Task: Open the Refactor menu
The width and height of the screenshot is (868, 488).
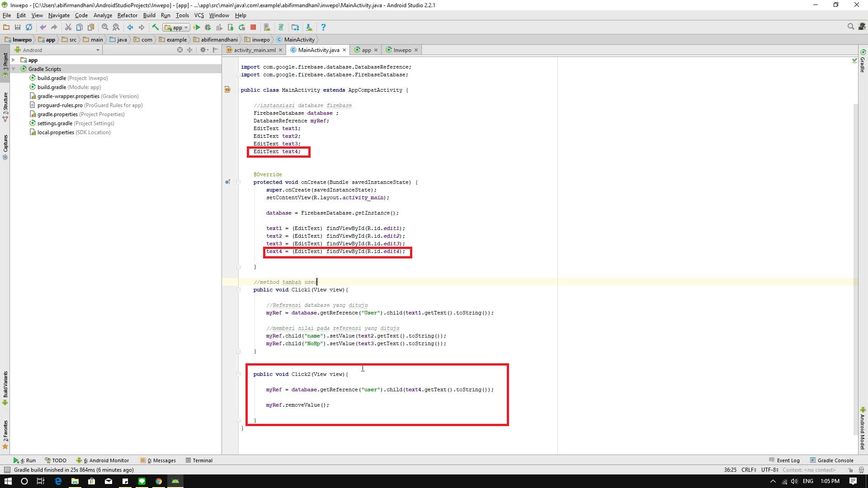Action: 127,15
